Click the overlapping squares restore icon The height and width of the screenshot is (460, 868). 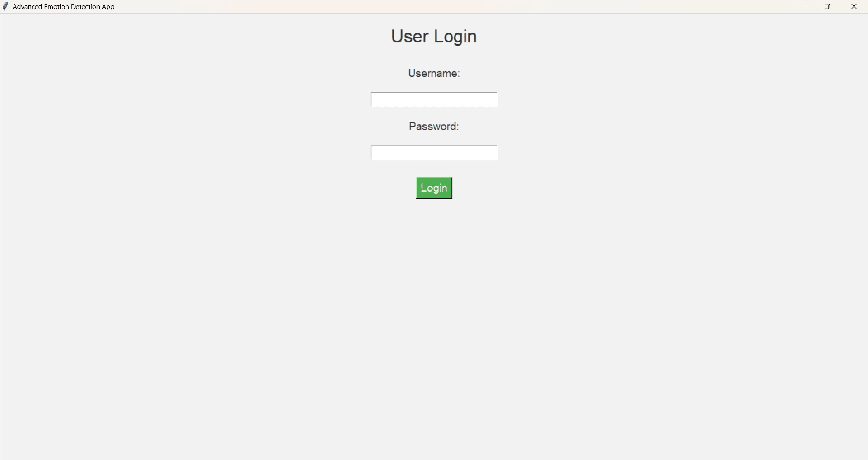click(827, 6)
